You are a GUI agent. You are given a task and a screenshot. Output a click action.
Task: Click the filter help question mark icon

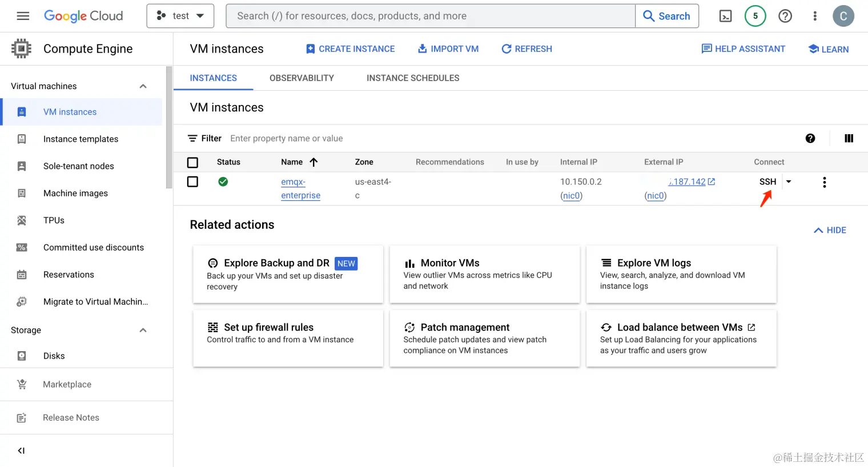[810, 138]
